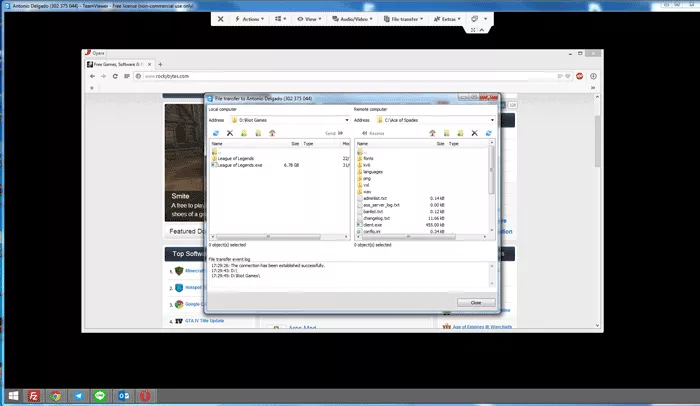Collapse the TeamViewer toolbar with chevron

coord(482,30)
